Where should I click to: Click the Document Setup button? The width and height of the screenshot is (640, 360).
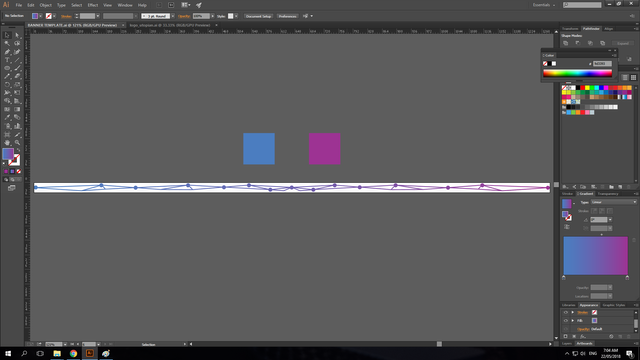click(259, 16)
